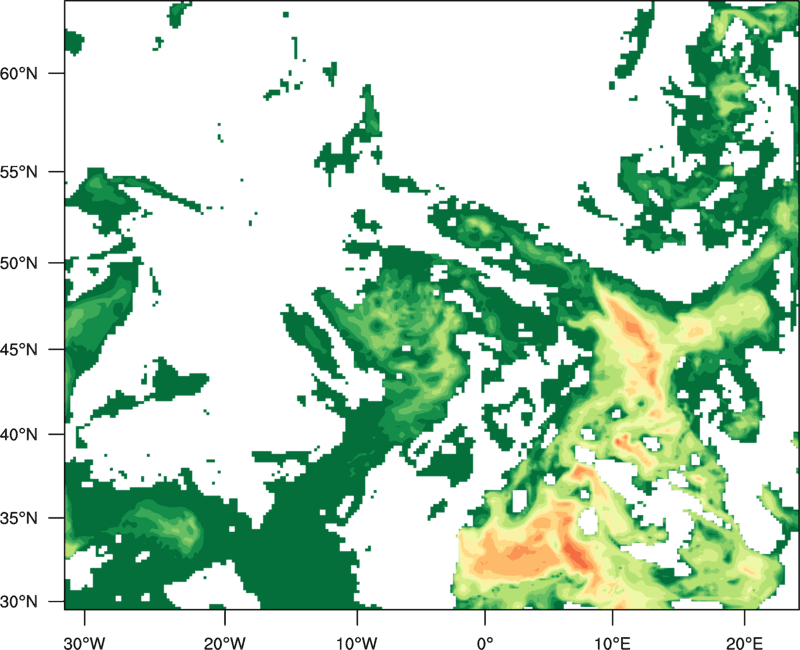Click the 35°N latitude label
Image resolution: width=800 pixels, height=650 pixels.
19,518
